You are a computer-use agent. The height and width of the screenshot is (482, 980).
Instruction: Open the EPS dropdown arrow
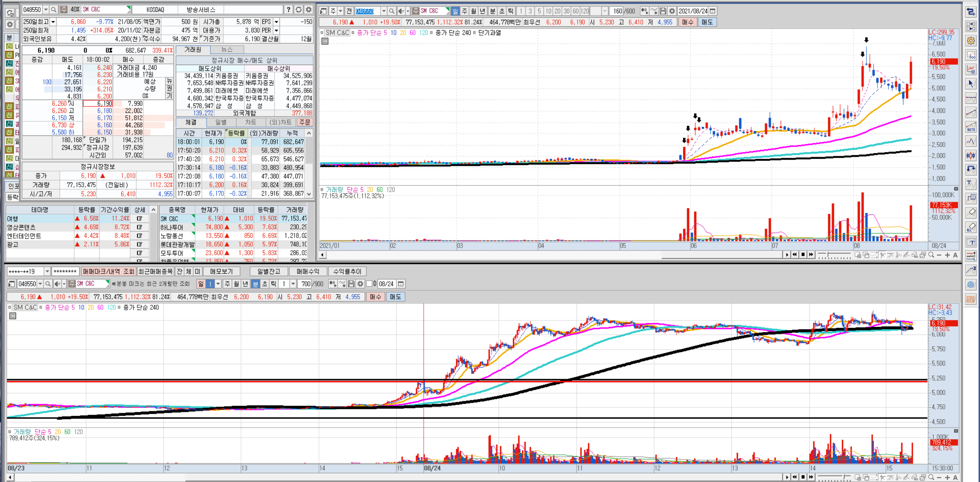tap(276, 22)
